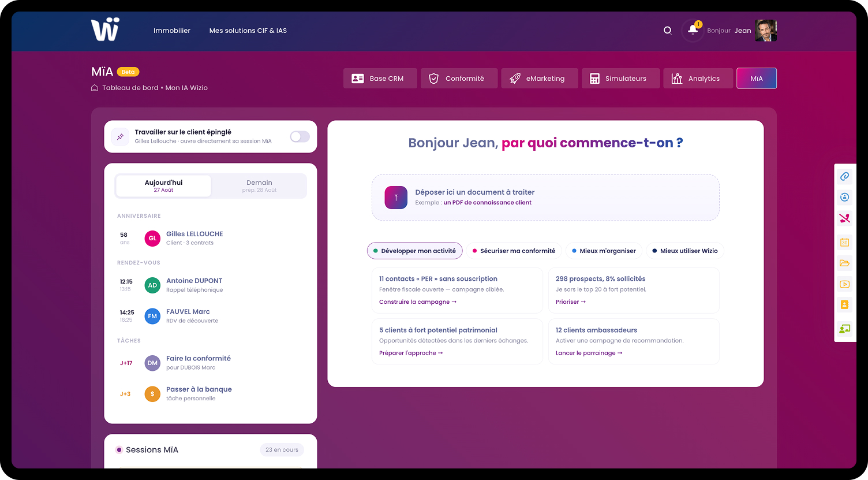Image resolution: width=868 pixels, height=480 pixels.
Task: Open Mes solutions CIF & IAS menu
Action: (248, 31)
